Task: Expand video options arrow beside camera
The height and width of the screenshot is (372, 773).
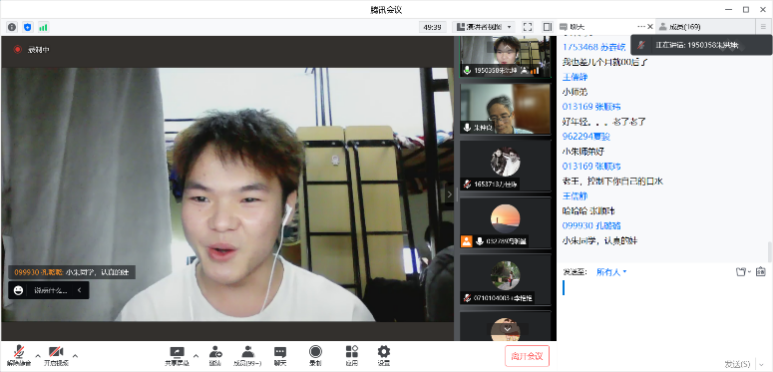Action: point(75,355)
